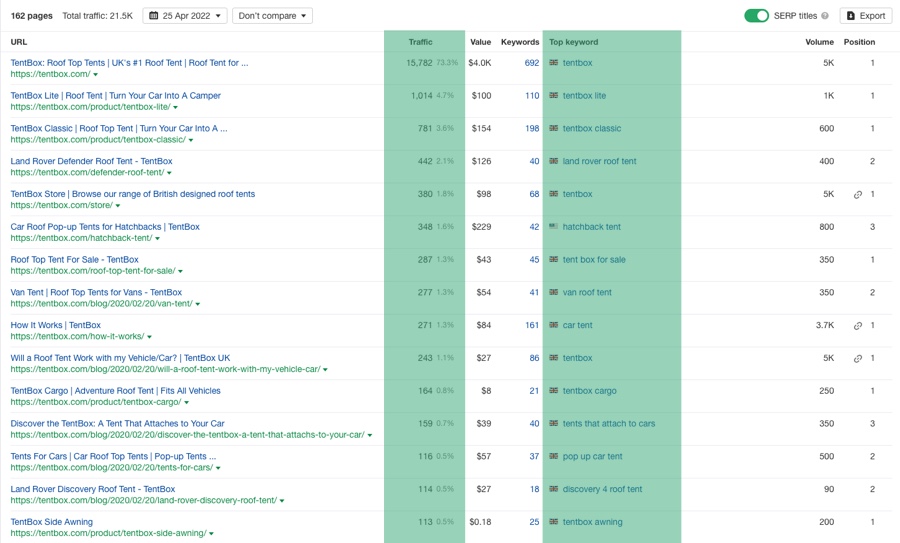
Task: Expand the van-tent URL dropdown arrow
Action: pyautogui.click(x=197, y=304)
